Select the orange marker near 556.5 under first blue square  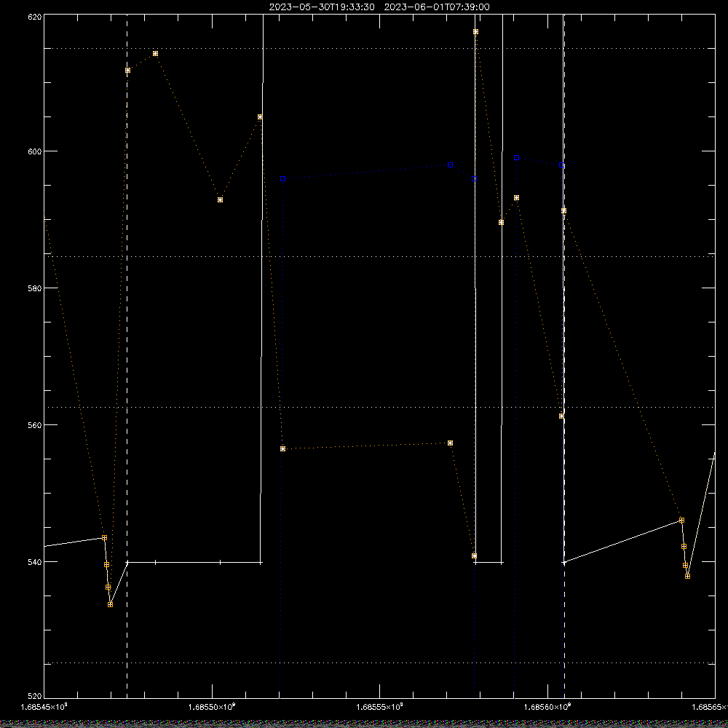tap(282, 449)
